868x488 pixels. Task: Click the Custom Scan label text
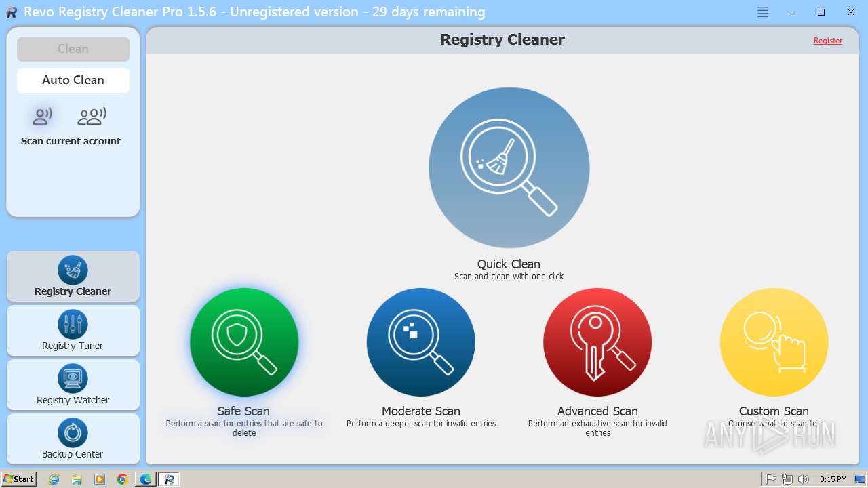pyautogui.click(x=774, y=411)
